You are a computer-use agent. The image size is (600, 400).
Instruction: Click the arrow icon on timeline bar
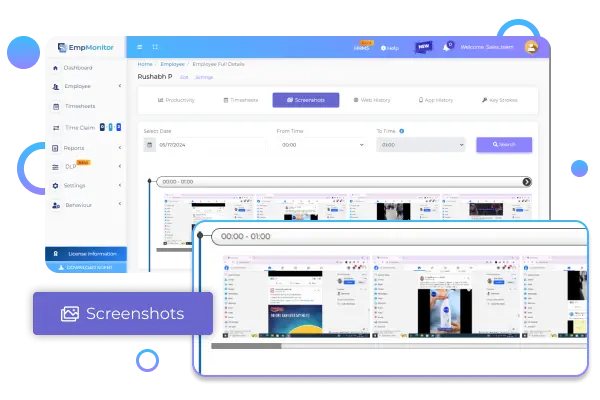point(527,182)
